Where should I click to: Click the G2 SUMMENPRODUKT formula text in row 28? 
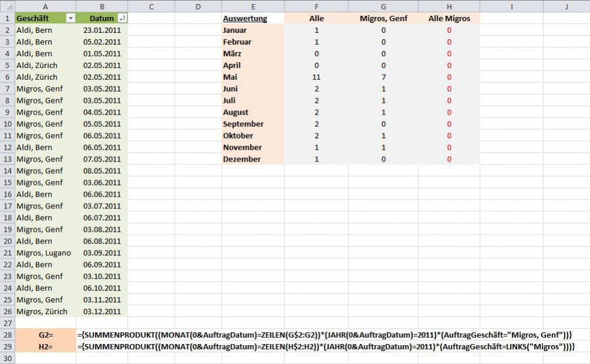[x=325, y=335]
